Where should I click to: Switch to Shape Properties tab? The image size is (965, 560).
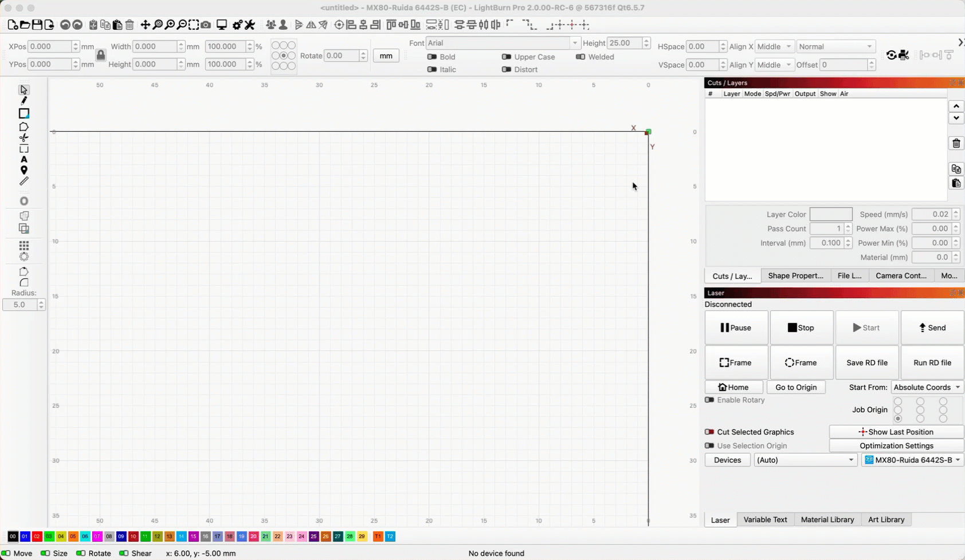[795, 275]
